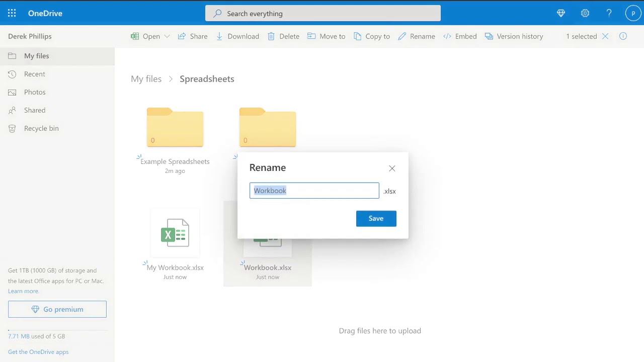Select the My Workbook.xlsx Excel file icon

coord(175,233)
